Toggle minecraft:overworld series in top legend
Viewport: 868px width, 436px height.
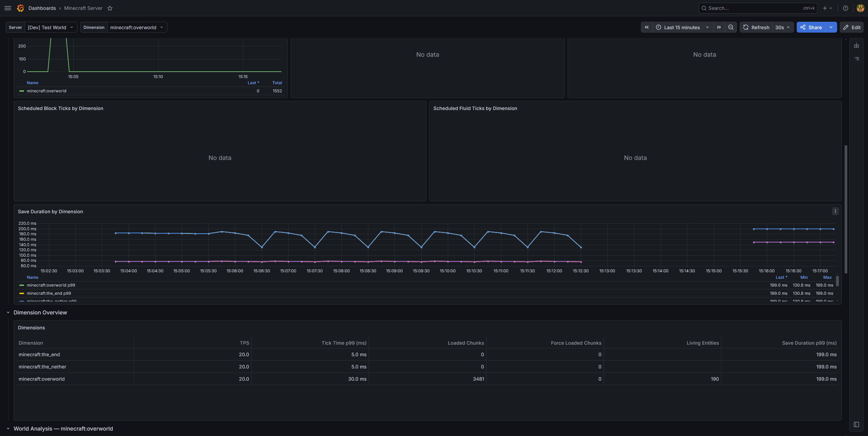click(47, 91)
